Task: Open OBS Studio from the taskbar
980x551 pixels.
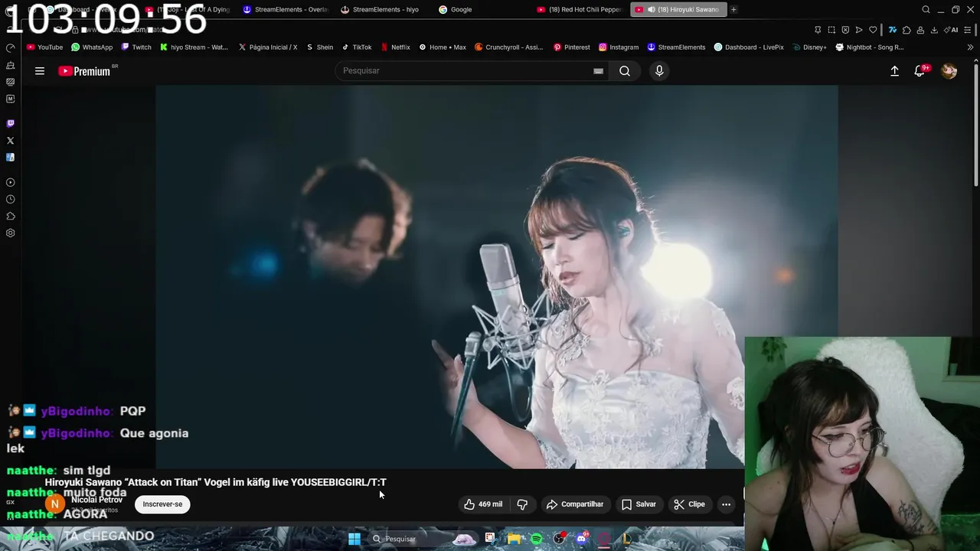Action: (559, 539)
